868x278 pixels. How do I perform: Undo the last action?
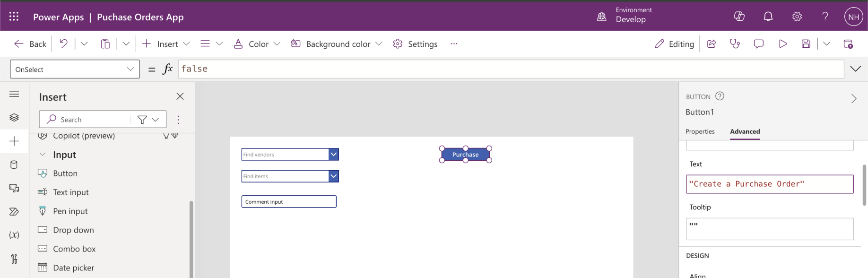[x=63, y=43]
